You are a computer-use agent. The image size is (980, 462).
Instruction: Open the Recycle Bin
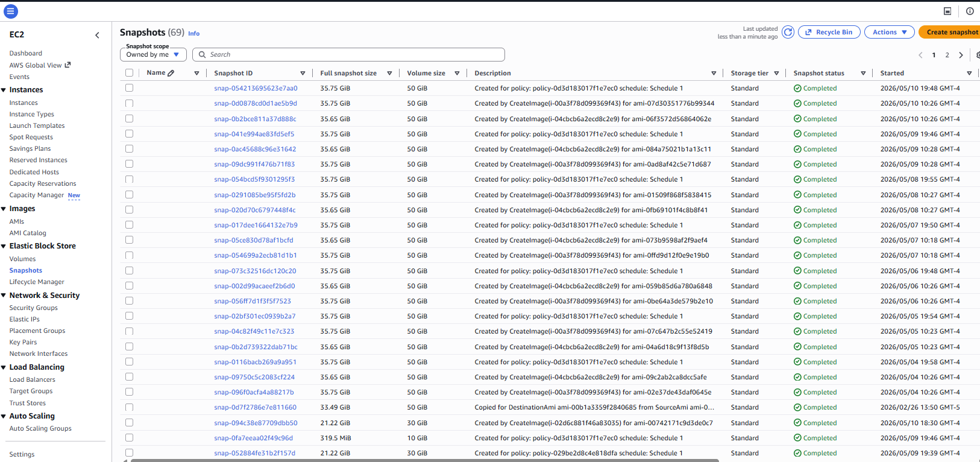tap(829, 32)
